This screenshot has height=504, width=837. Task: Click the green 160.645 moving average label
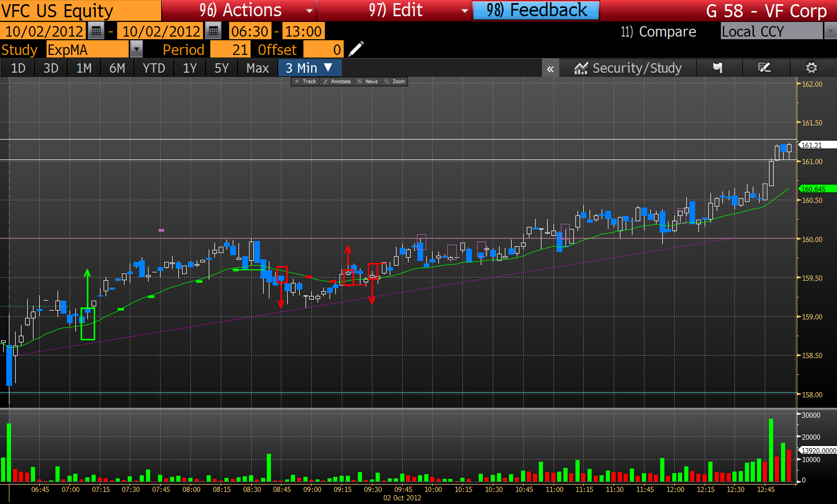(817, 189)
